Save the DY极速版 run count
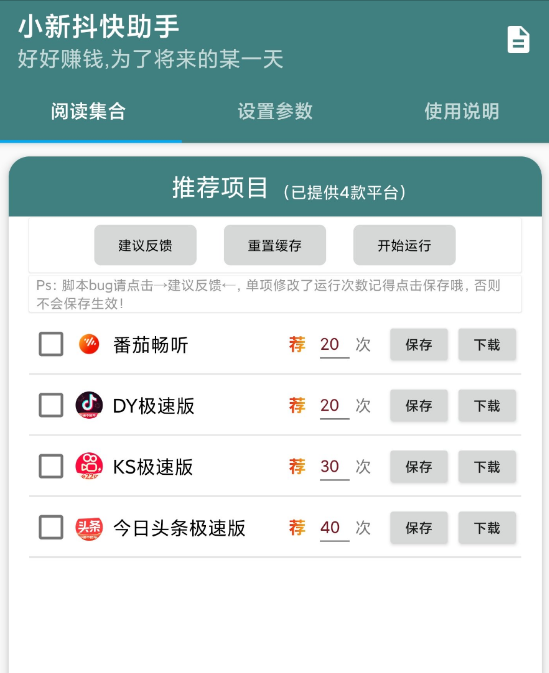Screen dimensions: 549x673 tap(419, 406)
